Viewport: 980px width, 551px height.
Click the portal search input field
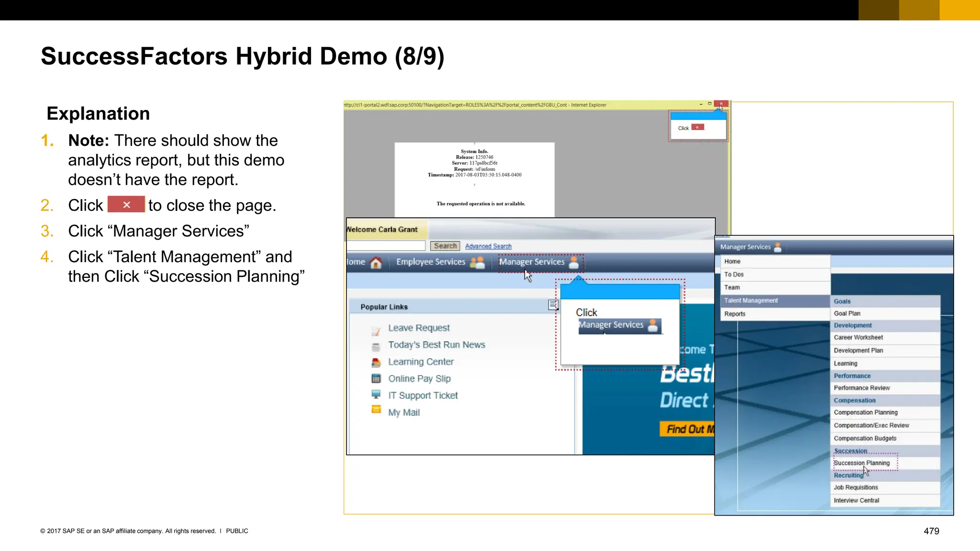[x=386, y=246]
